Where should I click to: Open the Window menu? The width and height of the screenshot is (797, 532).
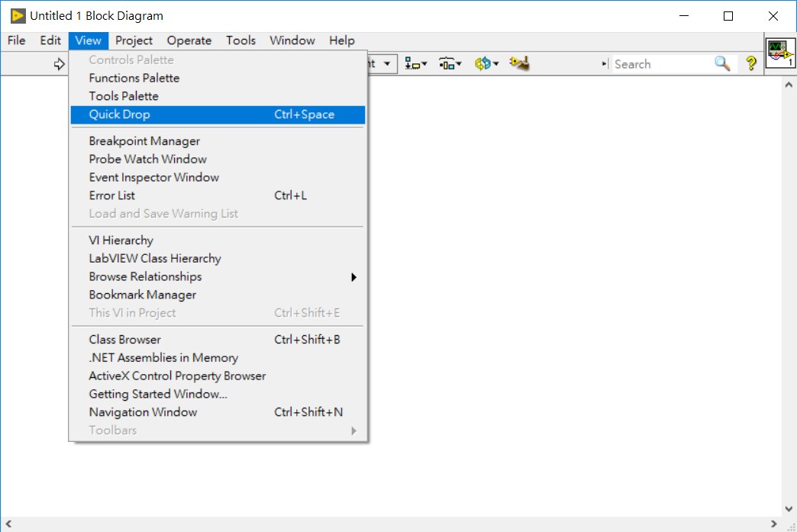[x=292, y=40]
